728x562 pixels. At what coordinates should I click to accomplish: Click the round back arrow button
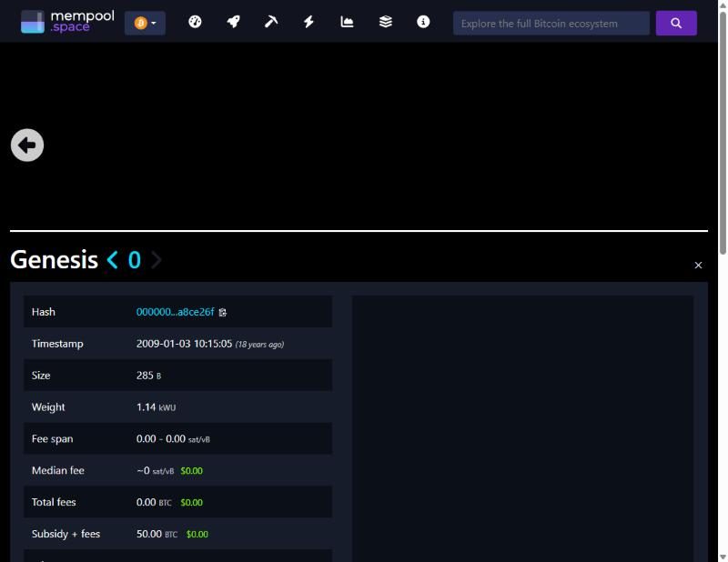tap(27, 146)
